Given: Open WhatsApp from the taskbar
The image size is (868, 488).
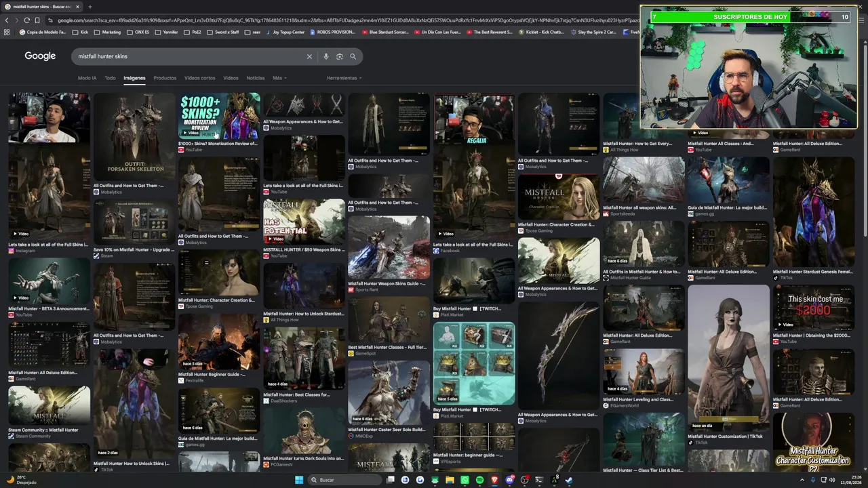Looking at the screenshot, I should point(465,480).
